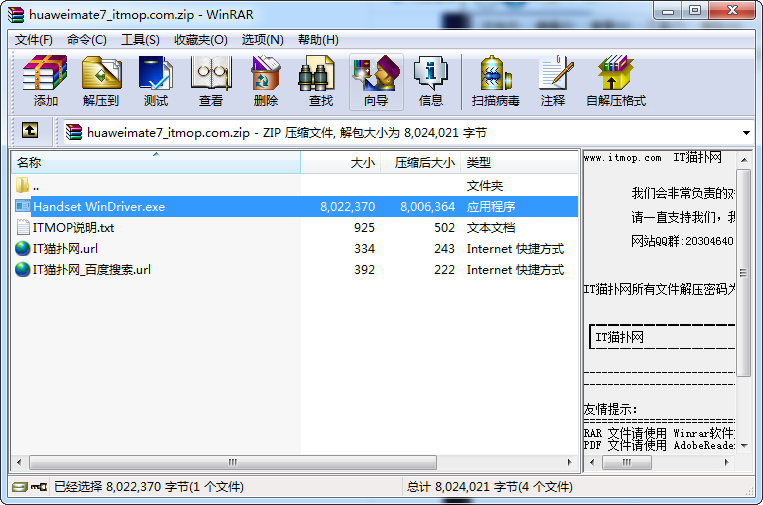Open the 工具(S) menu
This screenshot has height=505, width=763.
tap(140, 40)
